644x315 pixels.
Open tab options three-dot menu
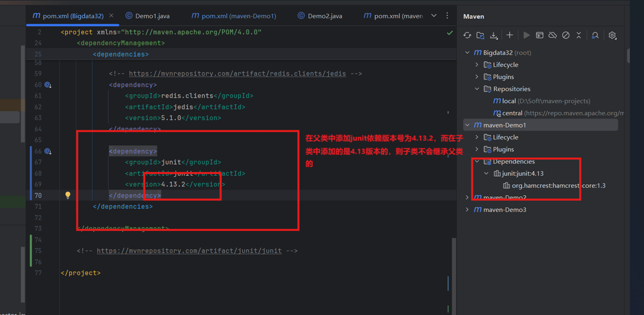(447, 16)
